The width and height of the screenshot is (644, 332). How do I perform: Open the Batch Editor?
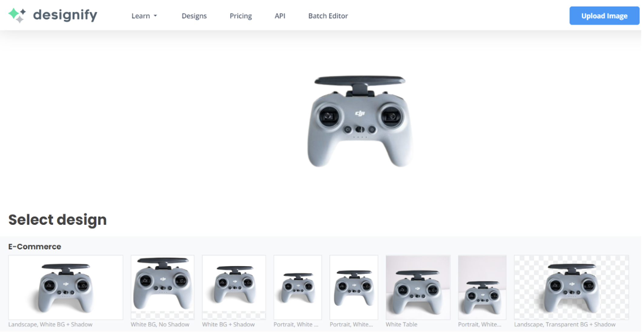point(328,16)
